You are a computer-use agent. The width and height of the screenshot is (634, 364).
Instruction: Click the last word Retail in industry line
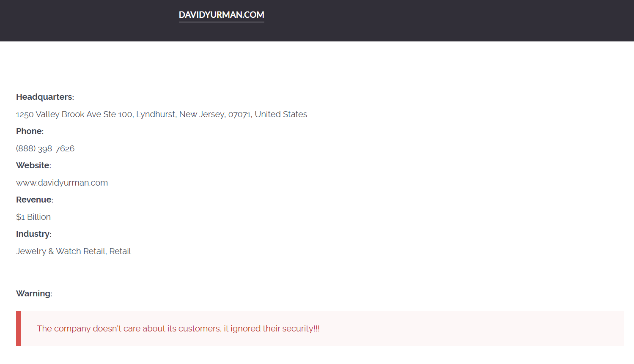click(120, 251)
